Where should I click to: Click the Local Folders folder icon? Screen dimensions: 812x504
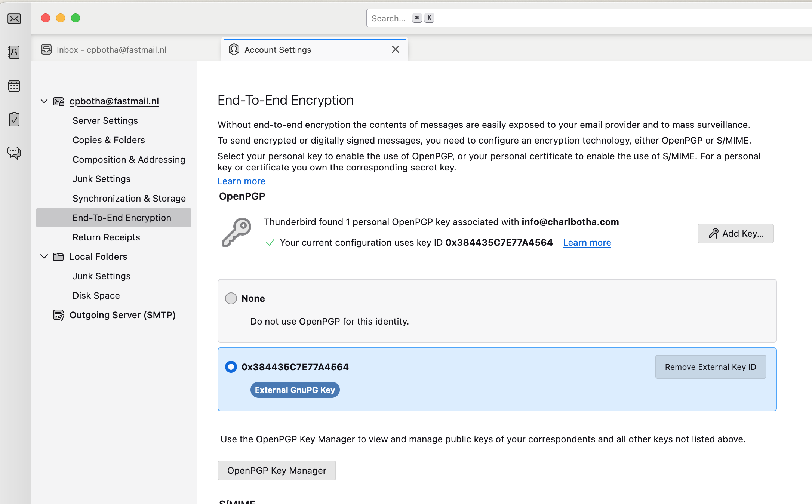[x=58, y=257]
